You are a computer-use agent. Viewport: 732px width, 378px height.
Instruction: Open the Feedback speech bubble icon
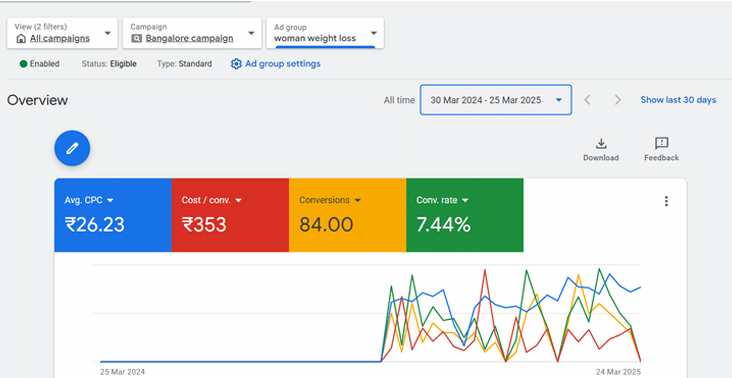coord(662,143)
